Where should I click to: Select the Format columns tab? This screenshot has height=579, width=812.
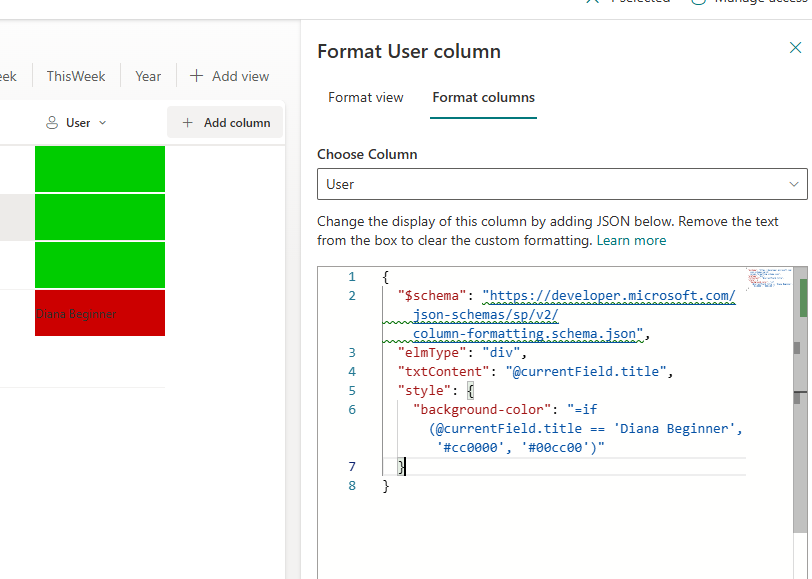[x=483, y=97]
